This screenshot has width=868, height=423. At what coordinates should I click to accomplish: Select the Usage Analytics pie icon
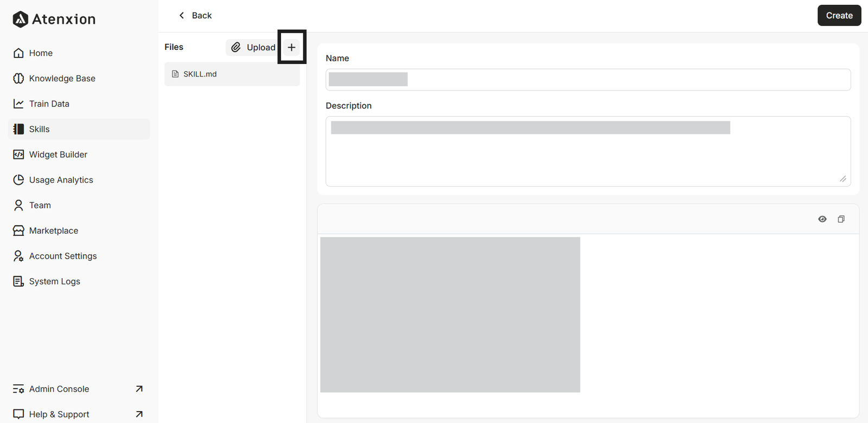(18, 180)
